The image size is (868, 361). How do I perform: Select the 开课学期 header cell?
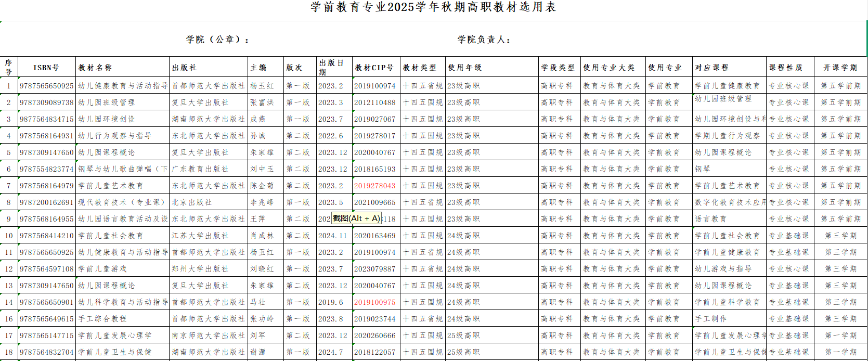coord(840,68)
